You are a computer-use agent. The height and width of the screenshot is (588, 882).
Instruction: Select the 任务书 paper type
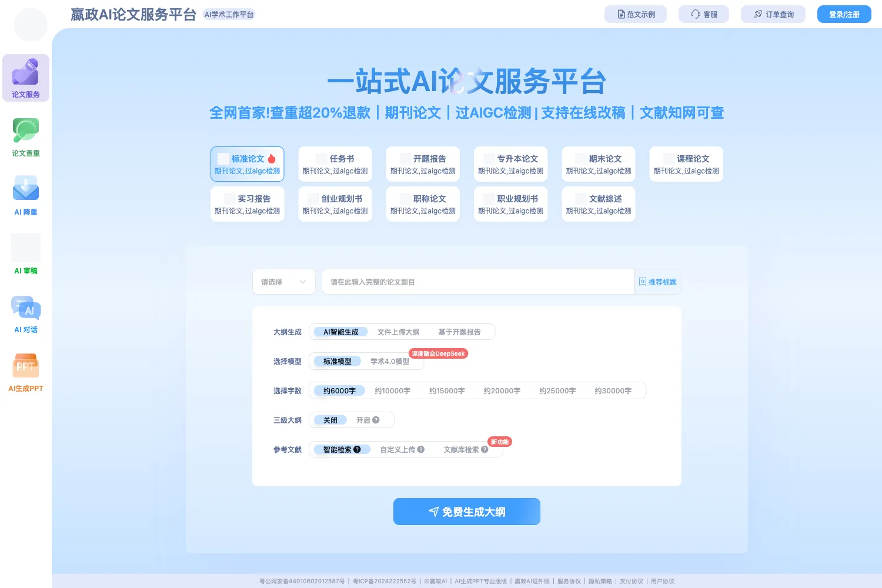pos(335,164)
